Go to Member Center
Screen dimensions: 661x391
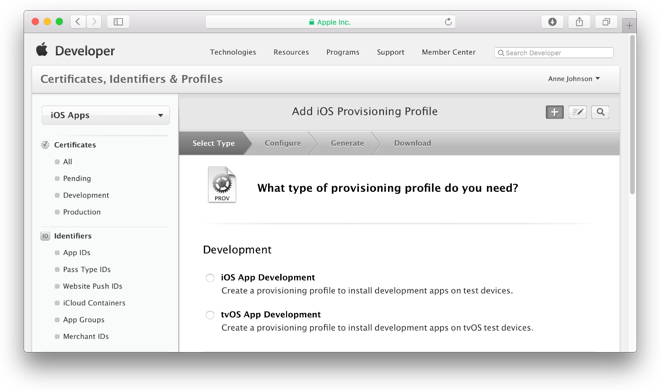(x=449, y=52)
